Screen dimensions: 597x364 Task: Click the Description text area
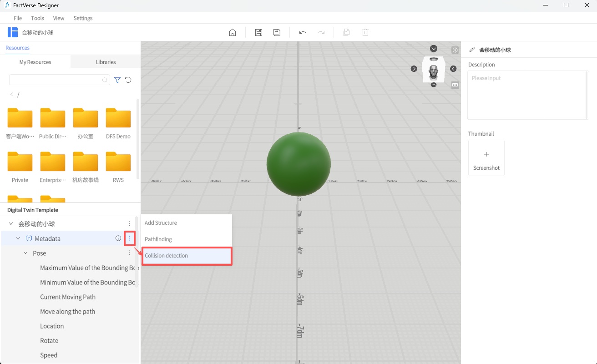pos(528,95)
